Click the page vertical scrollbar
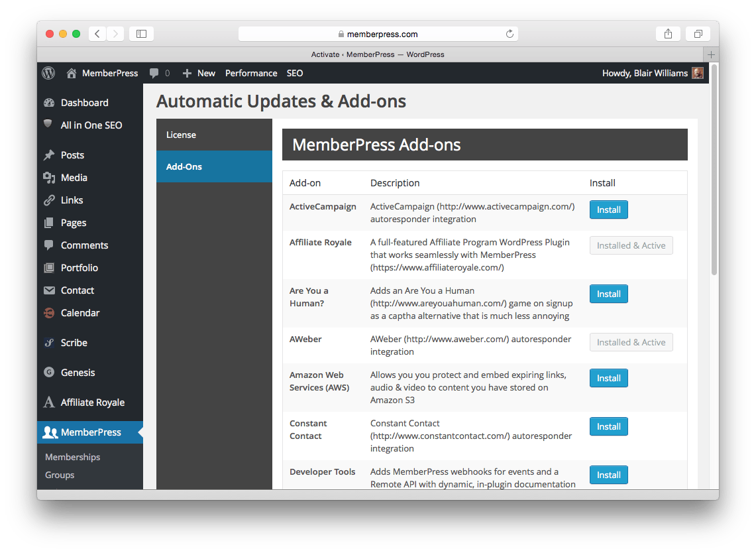 [x=714, y=170]
